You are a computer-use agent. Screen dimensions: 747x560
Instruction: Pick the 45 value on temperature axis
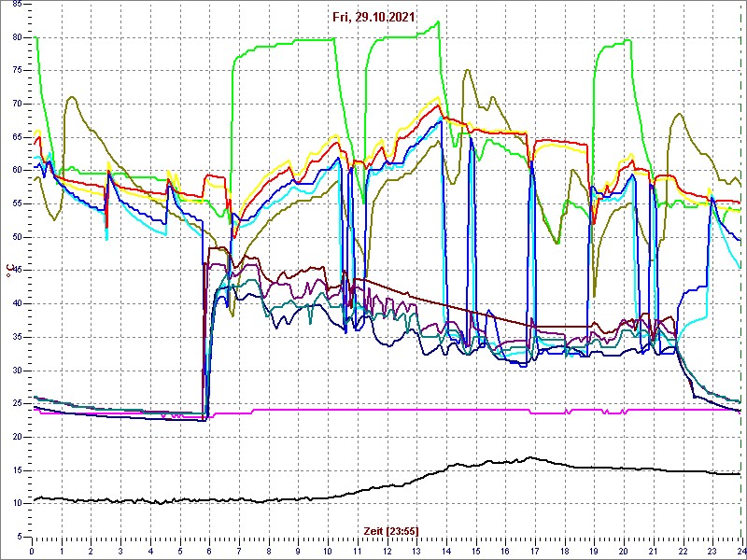click(x=16, y=271)
